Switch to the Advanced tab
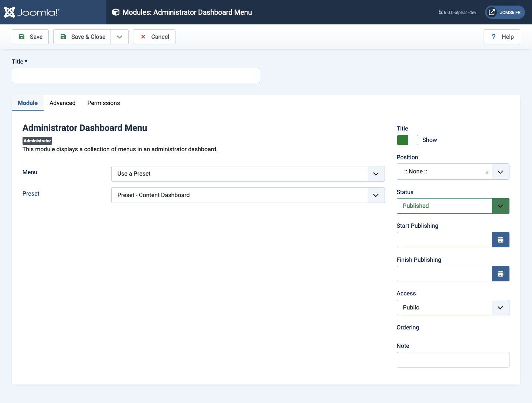The width and height of the screenshot is (532, 403). [62, 103]
